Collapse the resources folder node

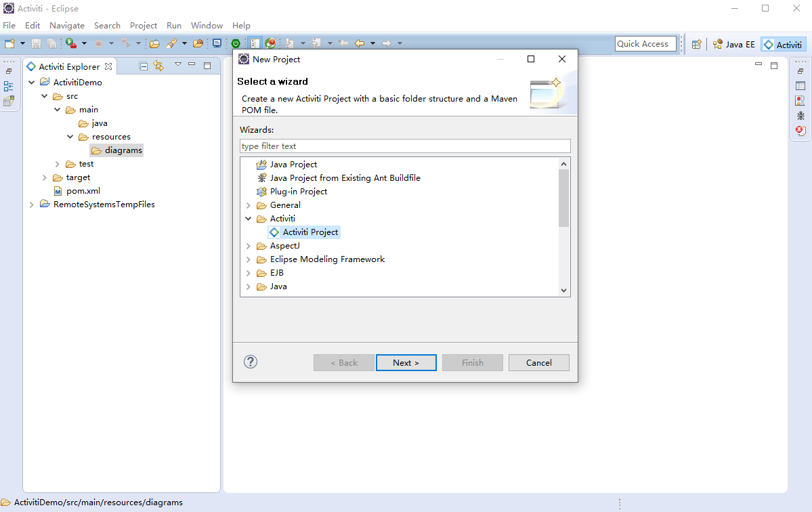point(70,137)
